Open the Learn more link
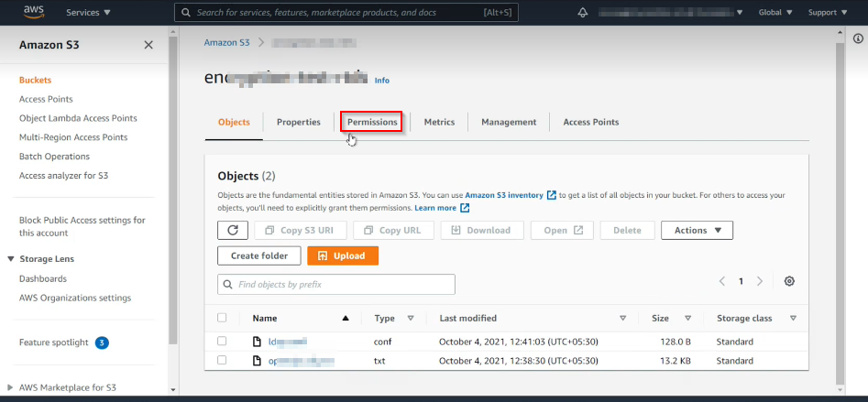 [x=435, y=208]
